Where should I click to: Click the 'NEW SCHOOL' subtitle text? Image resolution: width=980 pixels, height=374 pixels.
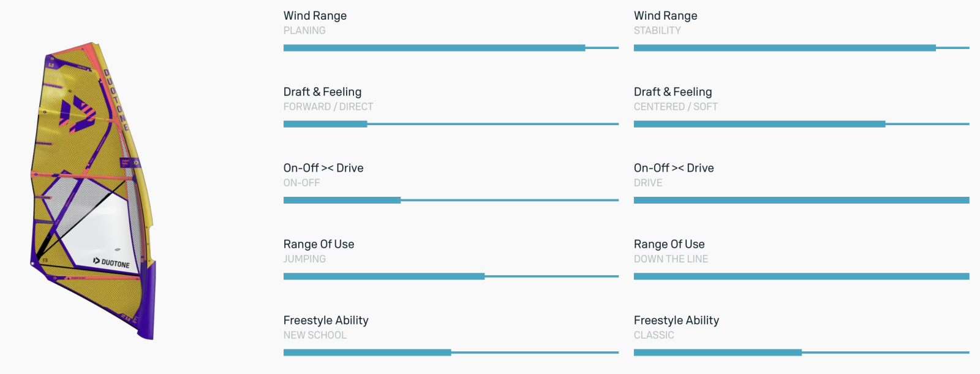(315, 335)
